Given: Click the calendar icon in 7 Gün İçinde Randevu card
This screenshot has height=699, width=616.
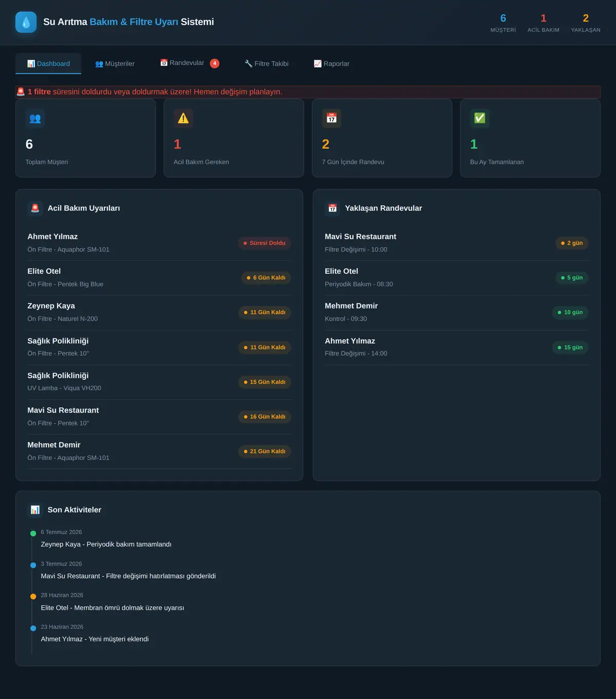Looking at the screenshot, I should coord(332,119).
